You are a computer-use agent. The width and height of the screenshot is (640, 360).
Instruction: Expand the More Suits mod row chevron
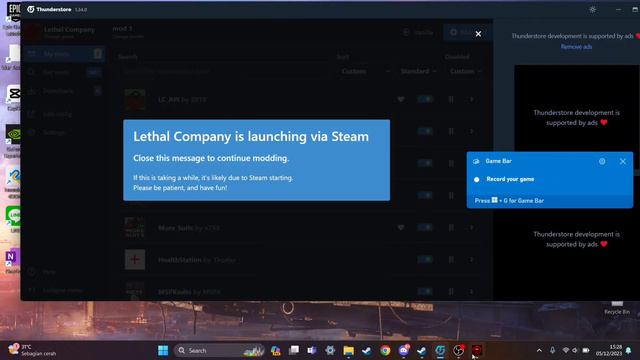tap(471, 227)
